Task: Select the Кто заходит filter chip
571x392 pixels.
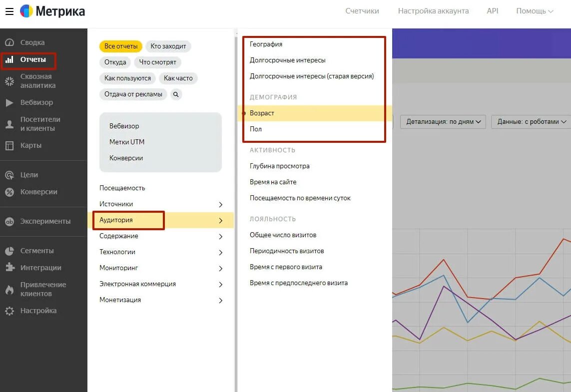Action: 168,46
